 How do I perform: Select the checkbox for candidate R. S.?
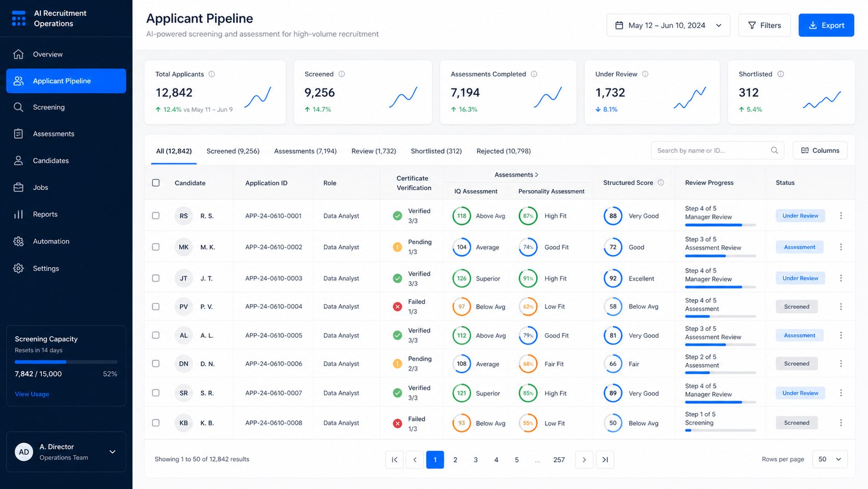tap(156, 216)
